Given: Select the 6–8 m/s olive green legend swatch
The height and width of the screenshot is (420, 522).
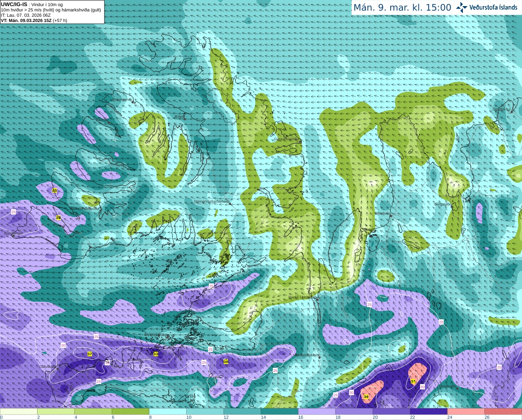Looking at the screenshot, I should [x=130, y=411].
